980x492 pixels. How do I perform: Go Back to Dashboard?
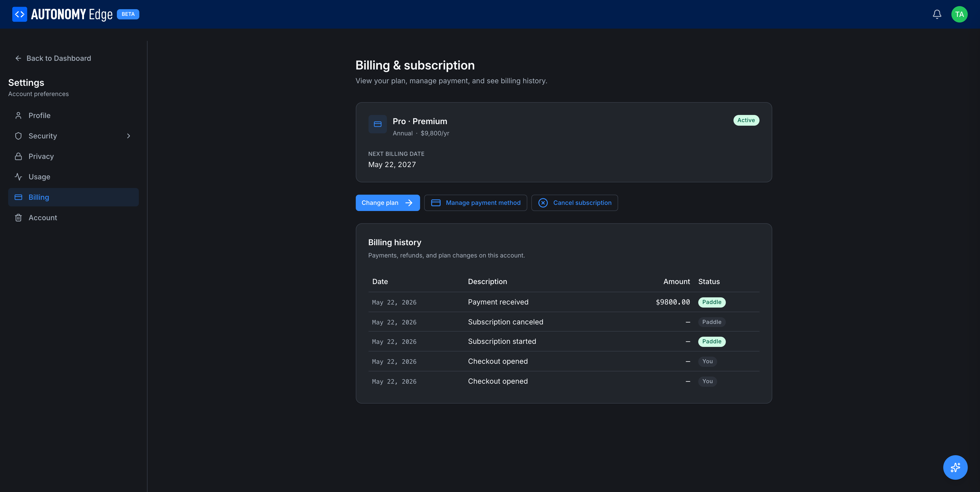53,58
